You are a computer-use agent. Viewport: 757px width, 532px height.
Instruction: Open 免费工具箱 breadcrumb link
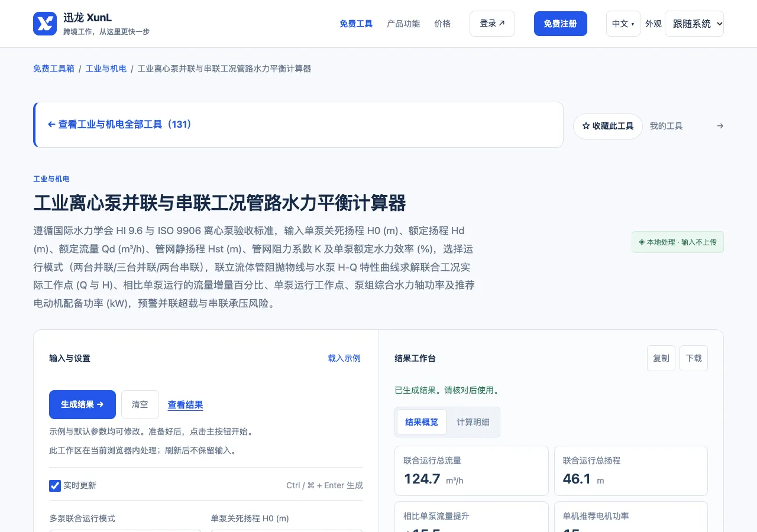point(54,69)
